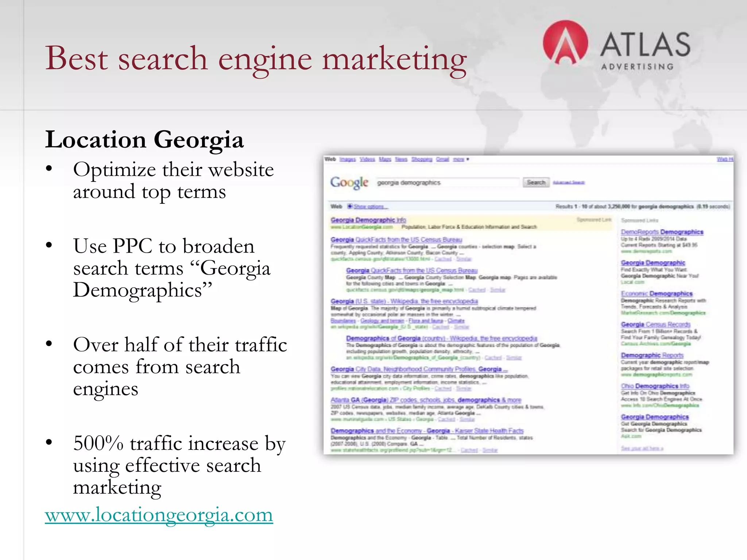Open the sponsored Georgia Demographic Info result
Viewport: 747px width, 560px height.
368,220
